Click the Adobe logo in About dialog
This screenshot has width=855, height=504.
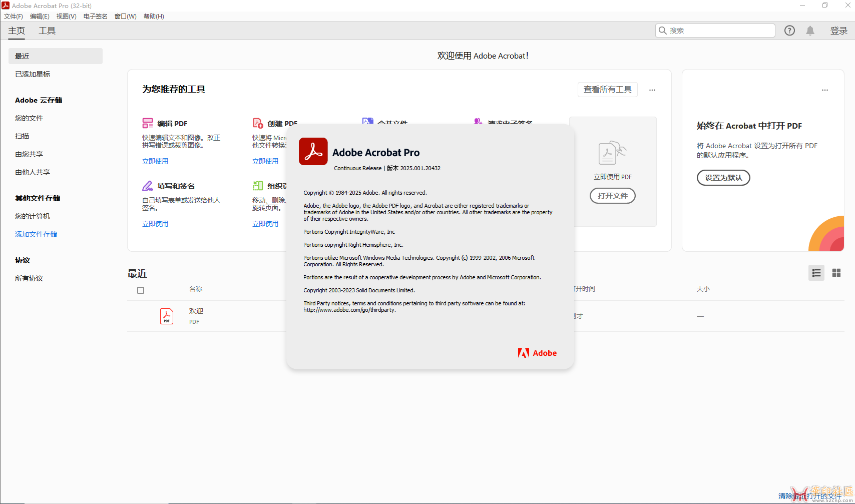coord(537,353)
